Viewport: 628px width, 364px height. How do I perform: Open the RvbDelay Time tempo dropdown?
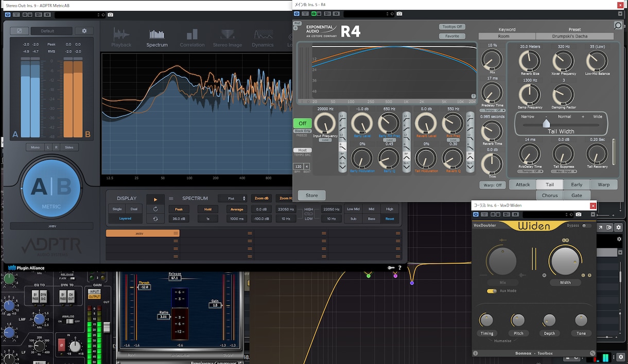(530, 171)
